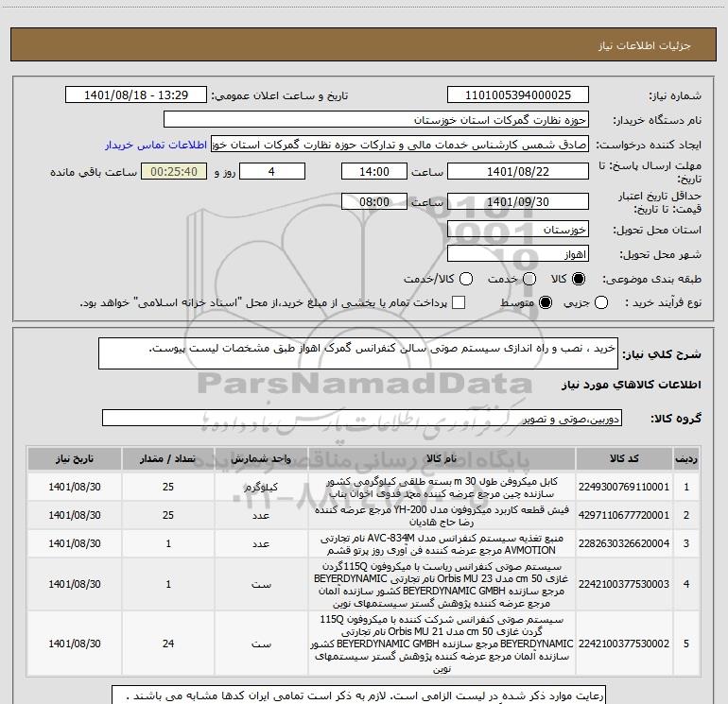728x704 pixels.
Task: Click the اطلاعات کالاهای مورد نیاز section heading
Action: point(632,385)
